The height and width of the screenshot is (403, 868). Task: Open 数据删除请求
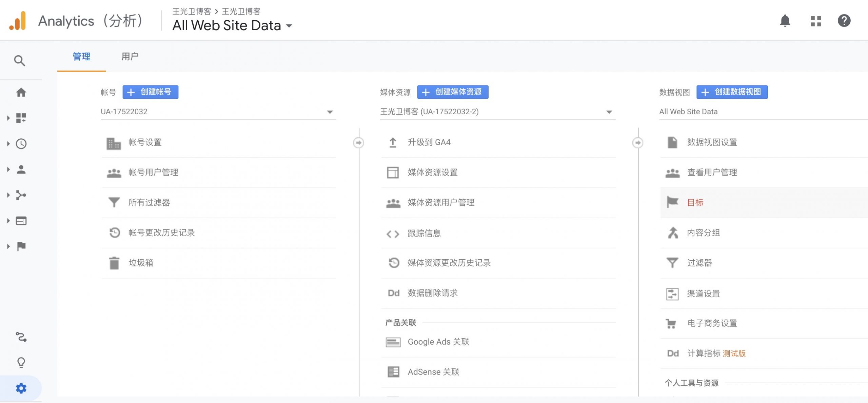click(498, 293)
